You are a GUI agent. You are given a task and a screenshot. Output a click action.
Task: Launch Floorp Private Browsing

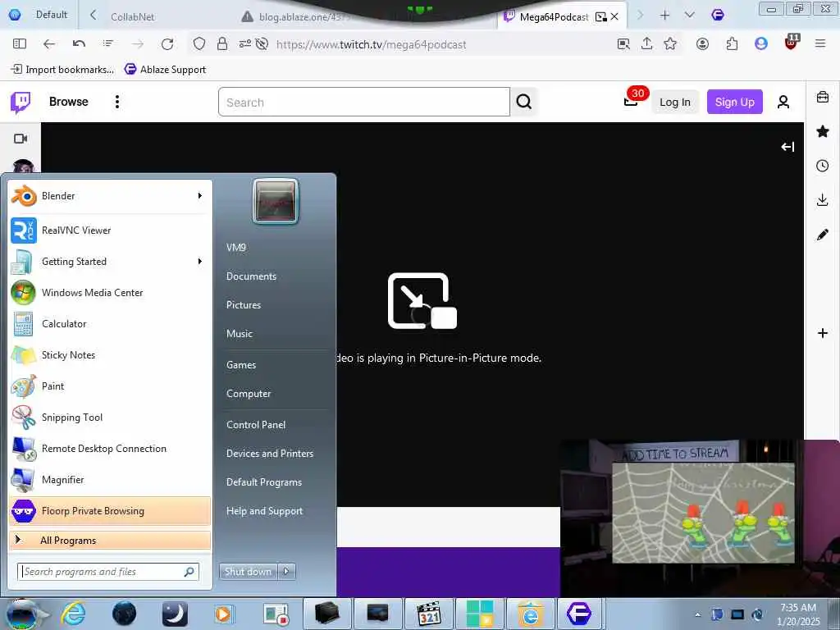[110, 510]
